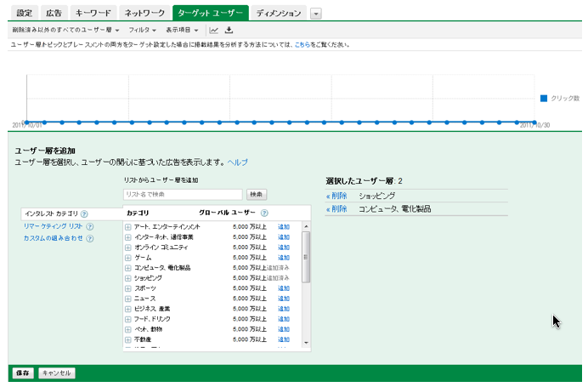Add インターネット、通信事業 via 追加
588x387 pixels.
pos(284,236)
